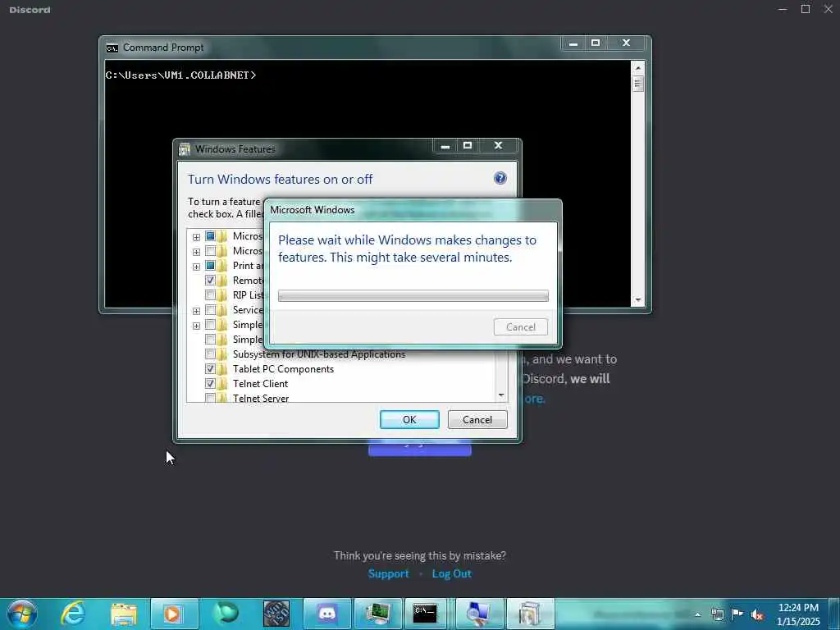Image resolution: width=840 pixels, height=630 pixels.
Task: Click OK in Windows Features
Action: point(409,419)
